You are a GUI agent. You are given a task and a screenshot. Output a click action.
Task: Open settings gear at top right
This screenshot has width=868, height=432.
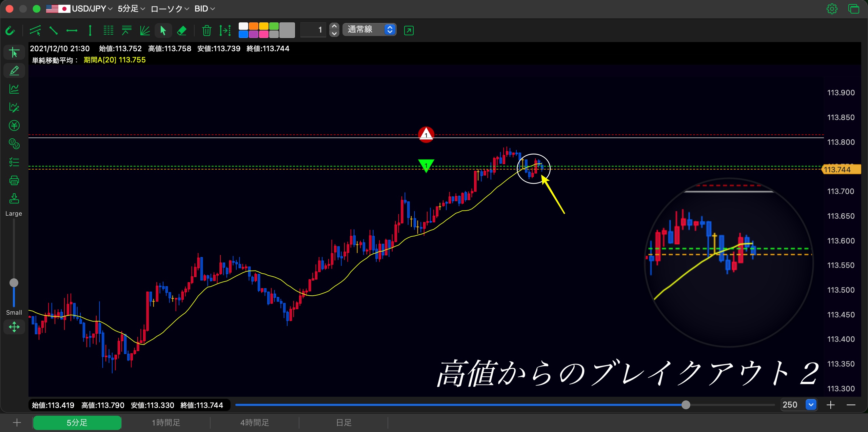pyautogui.click(x=832, y=9)
